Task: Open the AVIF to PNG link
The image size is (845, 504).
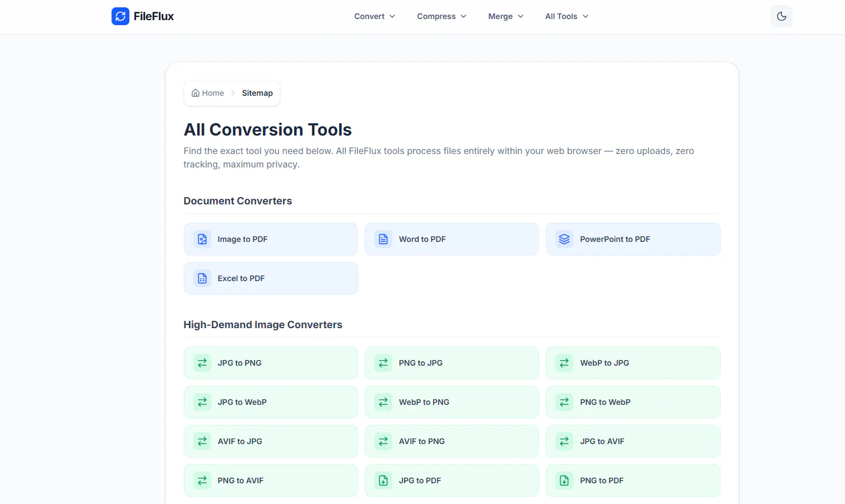Action: click(452, 441)
